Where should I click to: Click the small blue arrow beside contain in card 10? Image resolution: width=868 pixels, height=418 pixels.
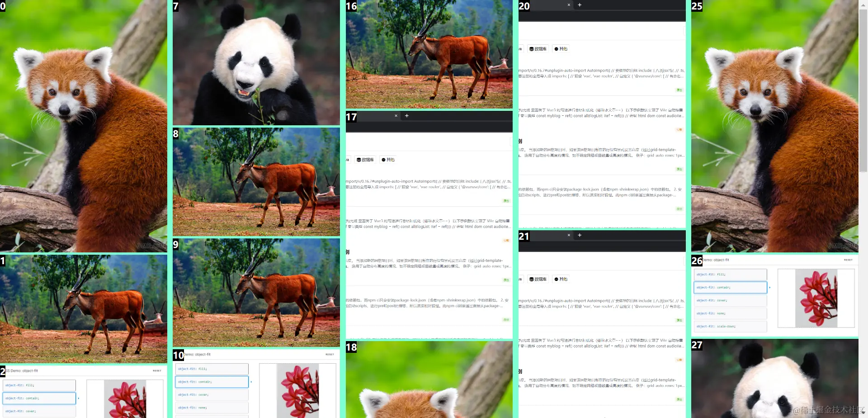click(x=251, y=382)
